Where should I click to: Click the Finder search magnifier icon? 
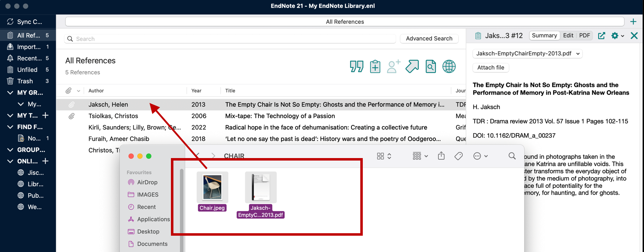[x=512, y=156]
